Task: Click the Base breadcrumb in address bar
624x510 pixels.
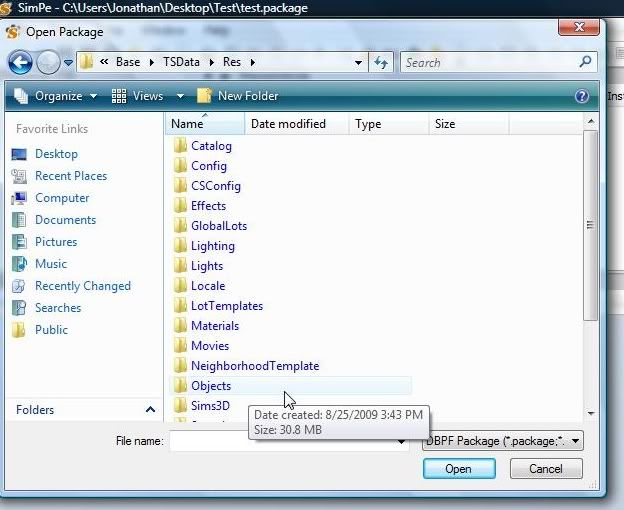Action: point(128,62)
